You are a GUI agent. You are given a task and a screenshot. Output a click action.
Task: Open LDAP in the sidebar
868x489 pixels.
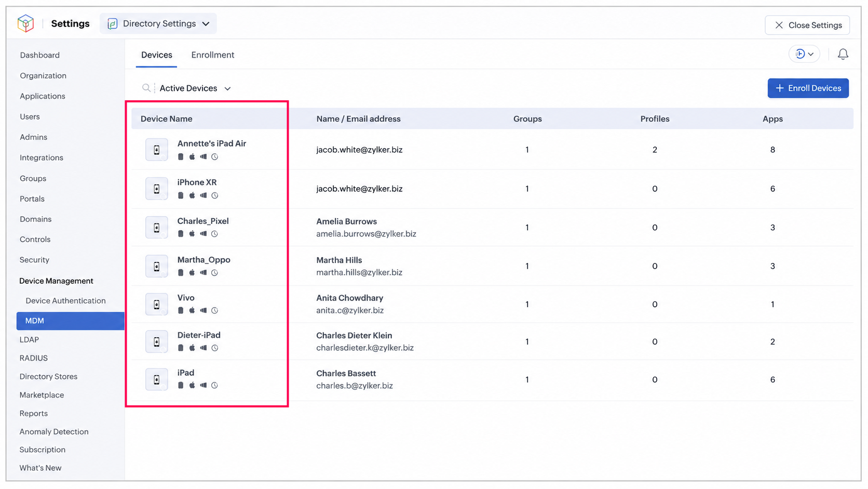tap(29, 339)
